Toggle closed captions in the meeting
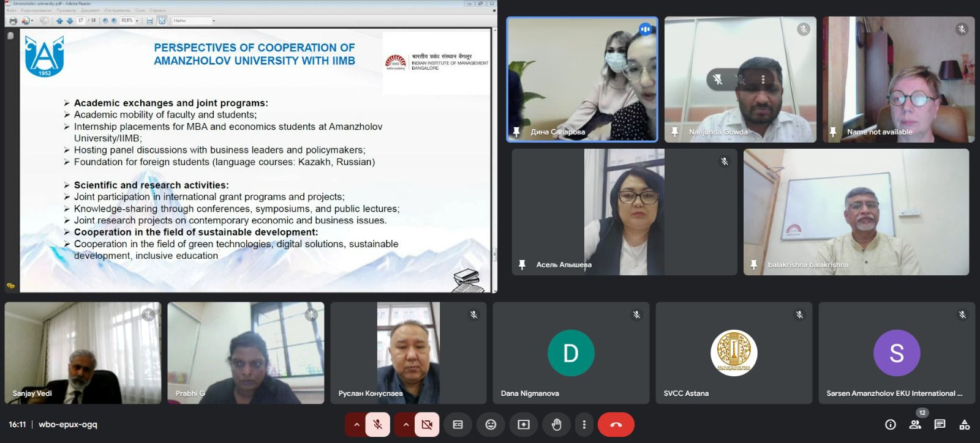 (458, 425)
